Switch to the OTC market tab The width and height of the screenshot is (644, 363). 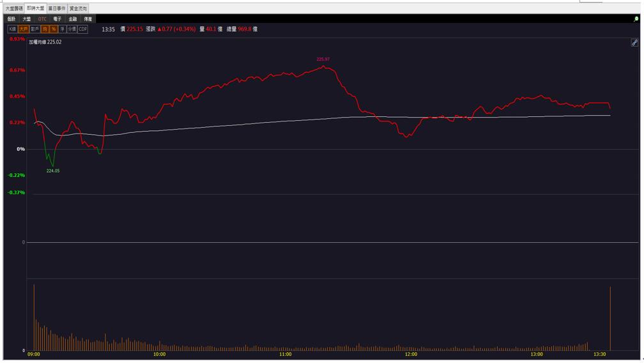(x=42, y=19)
